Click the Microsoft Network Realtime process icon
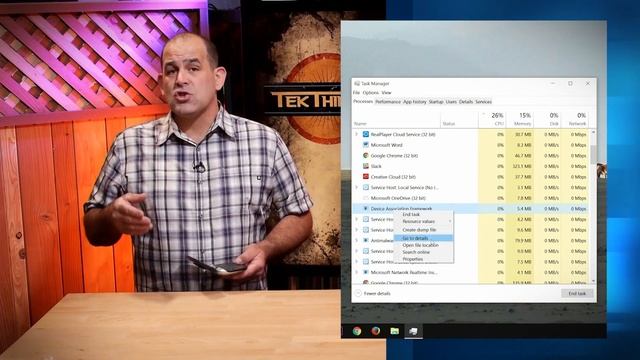The width and height of the screenshot is (640, 360). click(366, 272)
